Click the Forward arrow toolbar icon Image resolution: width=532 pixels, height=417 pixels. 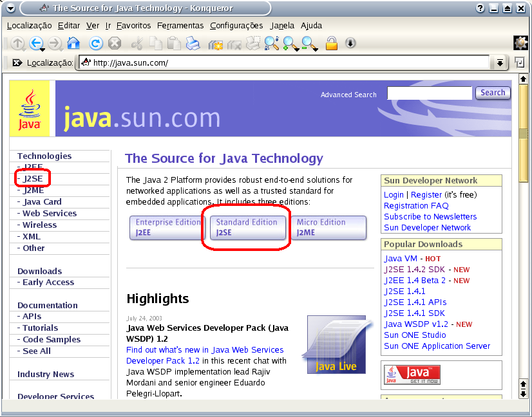click(55, 43)
